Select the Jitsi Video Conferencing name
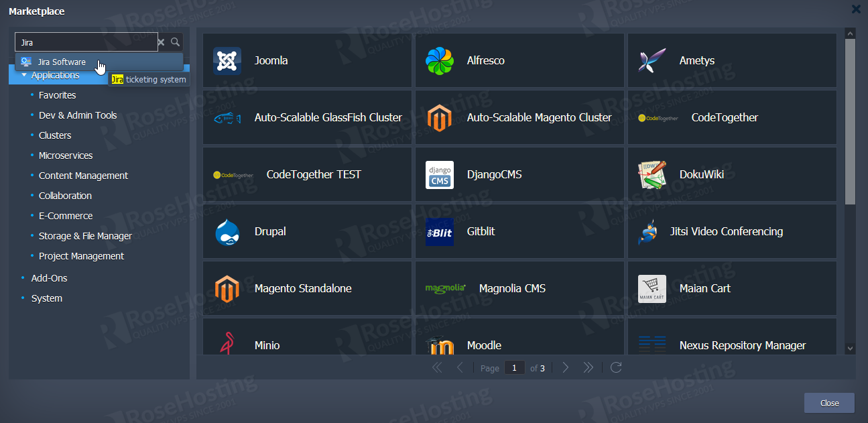This screenshot has height=423, width=868. (727, 231)
